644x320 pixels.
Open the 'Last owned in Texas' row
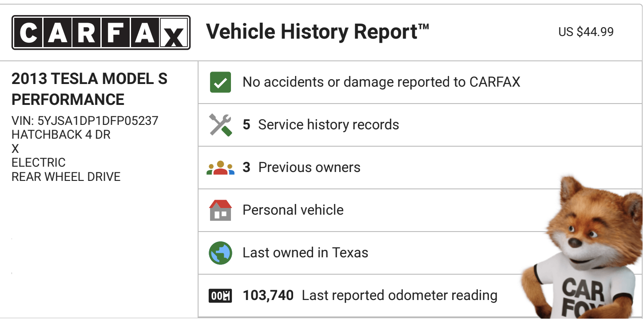[305, 253]
